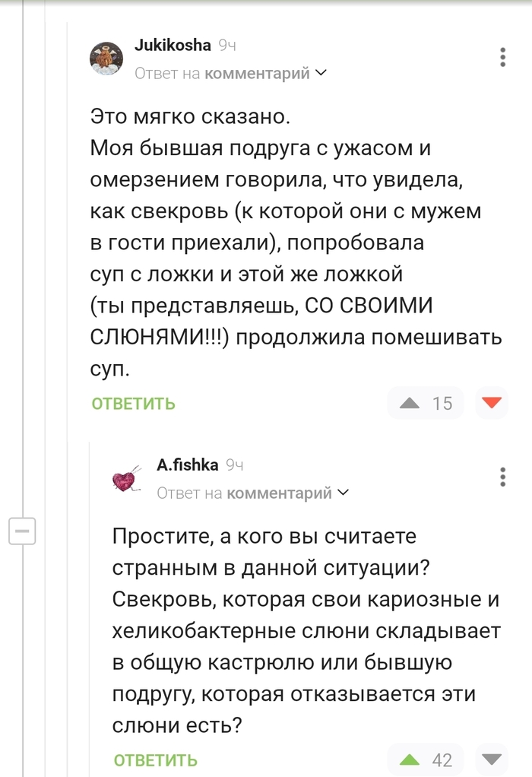Open the three-dot options menu on A.fishka's comment

click(502, 477)
